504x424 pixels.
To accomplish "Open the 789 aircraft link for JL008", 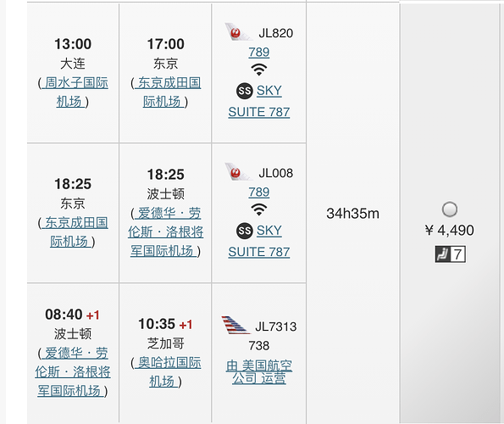I will (x=258, y=192).
